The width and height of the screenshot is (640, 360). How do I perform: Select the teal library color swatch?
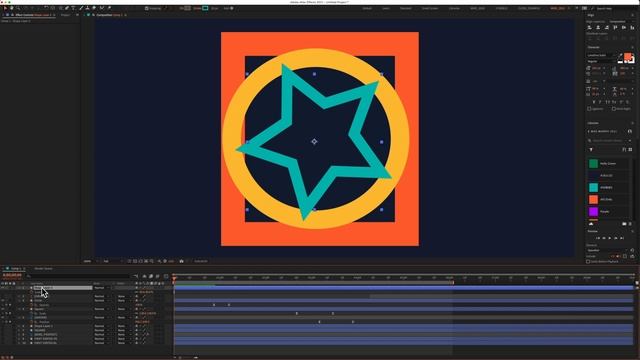coord(593,187)
